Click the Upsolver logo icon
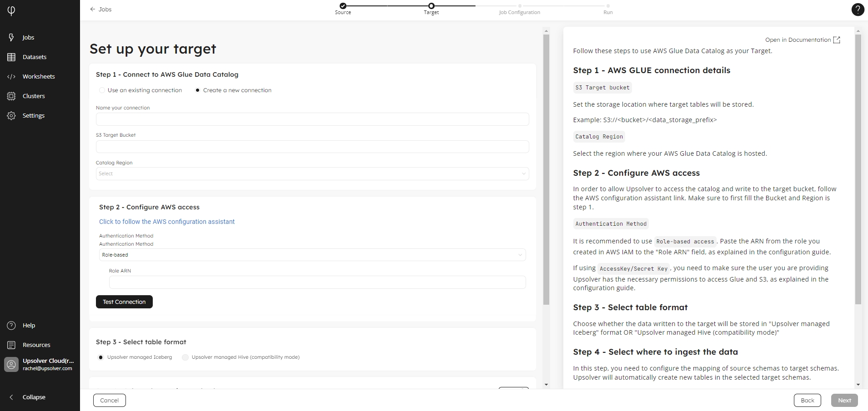This screenshot has width=868, height=411. click(11, 10)
